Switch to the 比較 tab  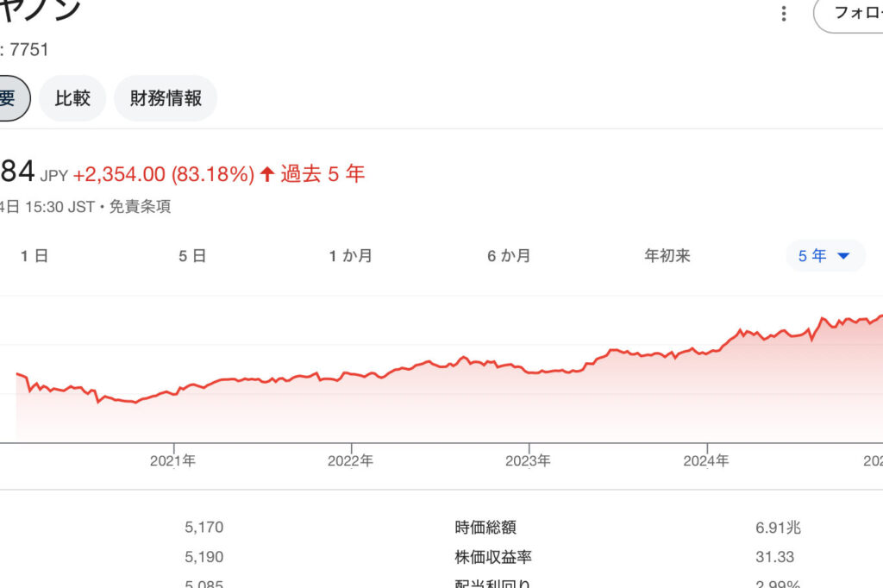[72, 98]
